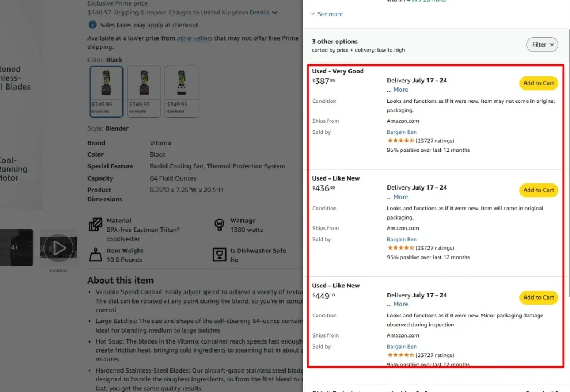
Task: Visit the Bargain Ben seller page
Action: tap(402, 132)
